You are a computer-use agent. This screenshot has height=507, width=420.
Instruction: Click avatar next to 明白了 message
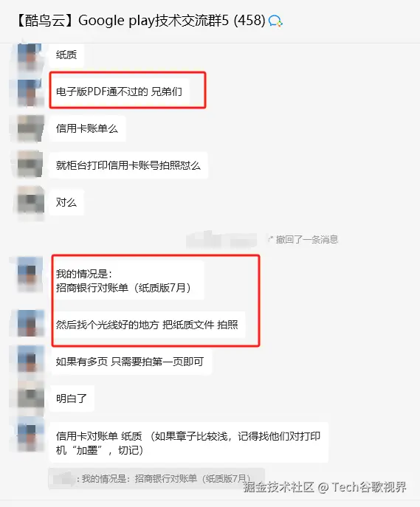30,398
